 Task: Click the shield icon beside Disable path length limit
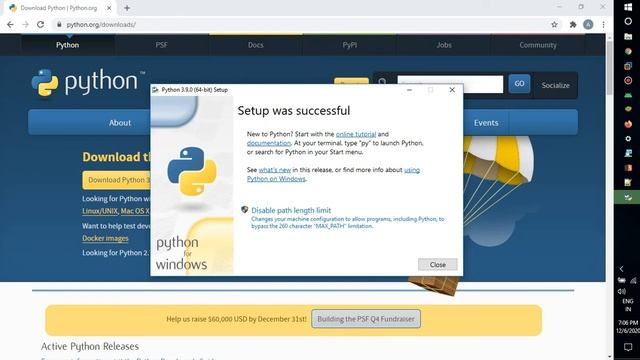pyautogui.click(x=244, y=210)
